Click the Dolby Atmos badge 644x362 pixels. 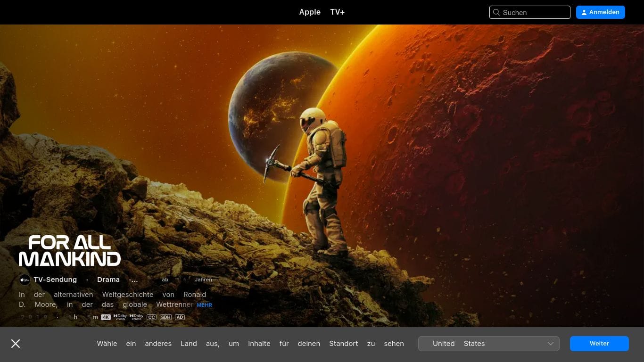pos(136,317)
